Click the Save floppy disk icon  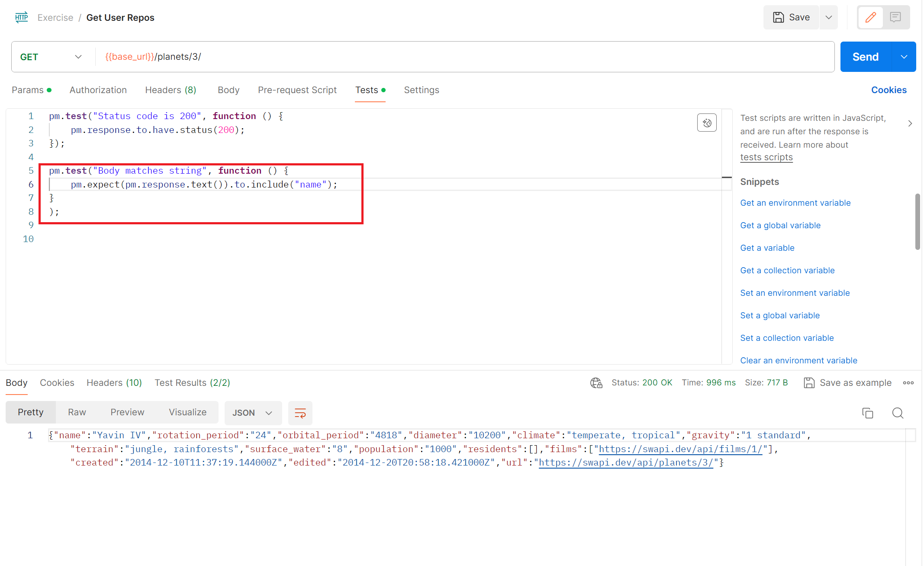(779, 17)
